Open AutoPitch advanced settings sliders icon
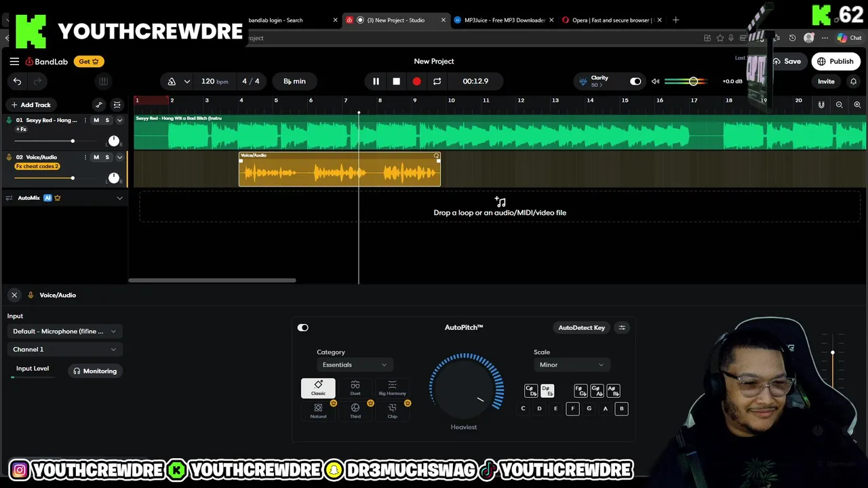This screenshot has width=868, height=488. point(622,327)
